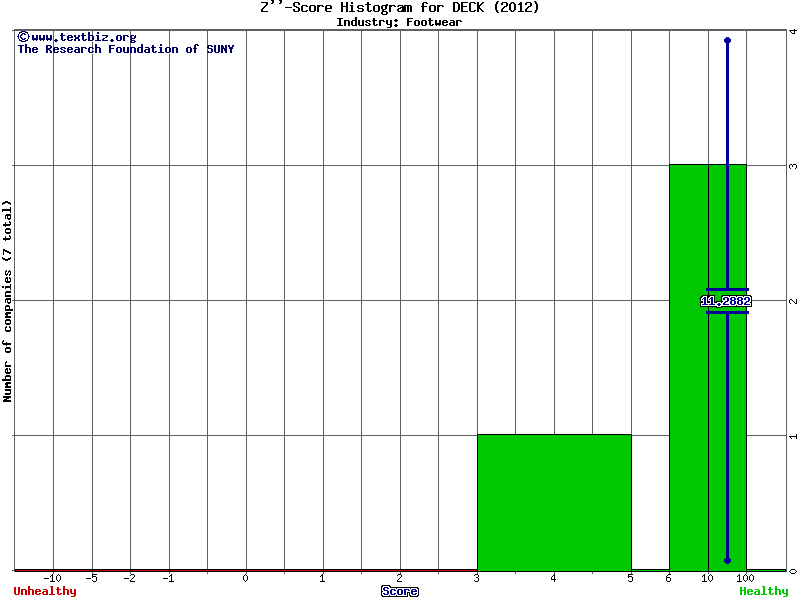Click the green 'Healthy' label
Viewport: 800px width, 600px height.
point(764,591)
